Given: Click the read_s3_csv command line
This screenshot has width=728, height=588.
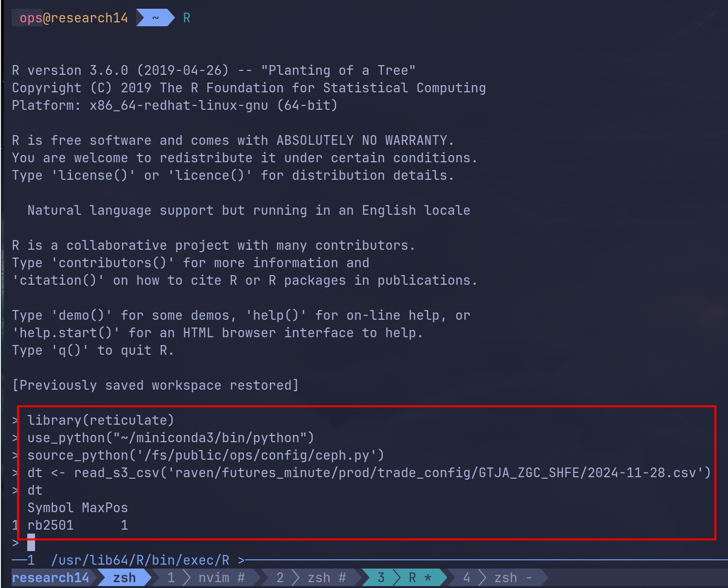Looking at the screenshot, I should click(369, 473).
